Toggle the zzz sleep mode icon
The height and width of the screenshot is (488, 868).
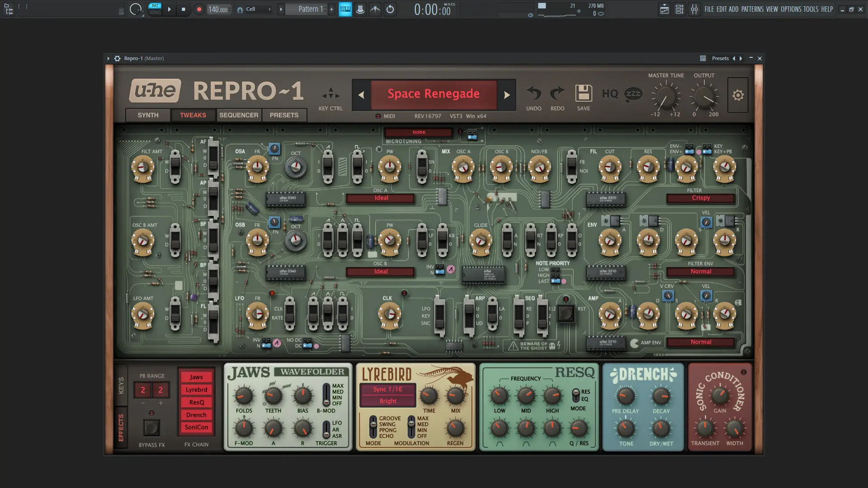(x=633, y=94)
